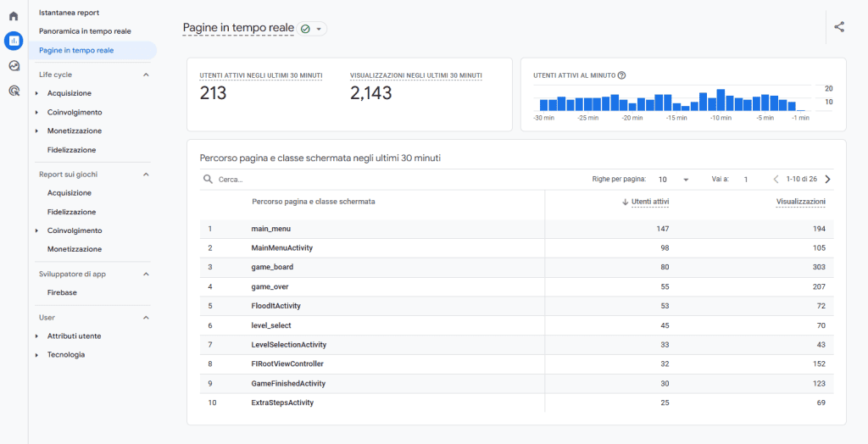Screen dimensions: 868x444
Task: Click the green check status icon by title
Action: coord(305,29)
